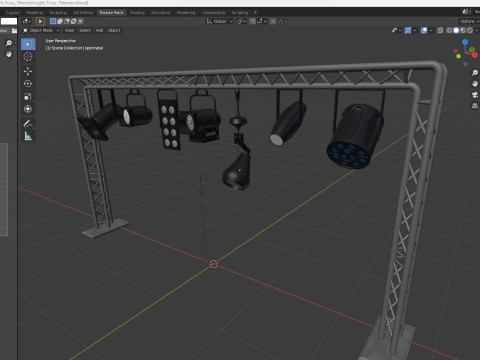Open the Select menu
The width and height of the screenshot is (480, 360).
[85, 30]
